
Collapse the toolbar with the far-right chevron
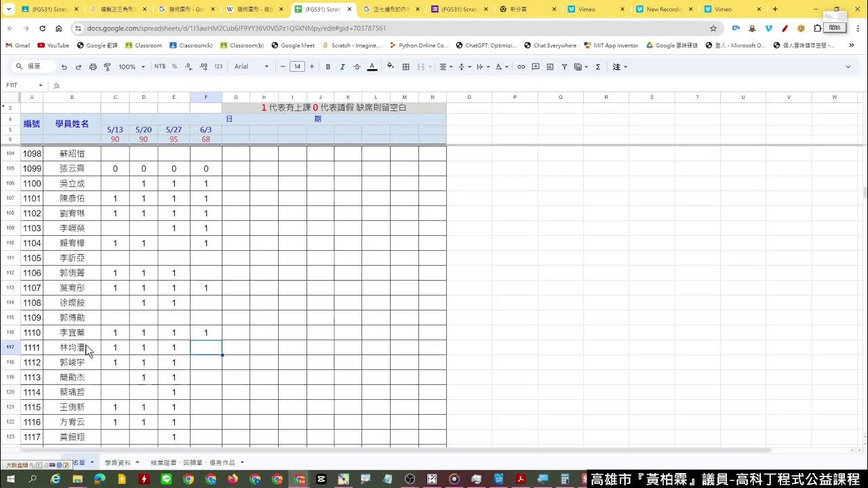coord(848,66)
